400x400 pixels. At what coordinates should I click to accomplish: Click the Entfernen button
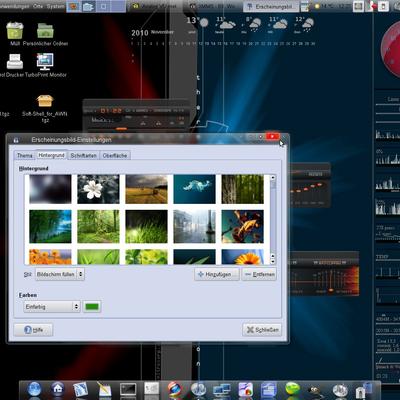pos(259,274)
